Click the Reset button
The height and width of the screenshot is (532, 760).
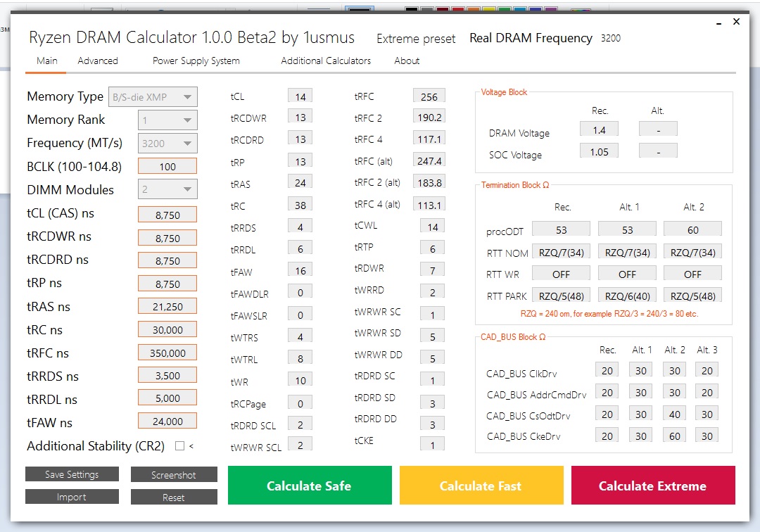(x=174, y=497)
